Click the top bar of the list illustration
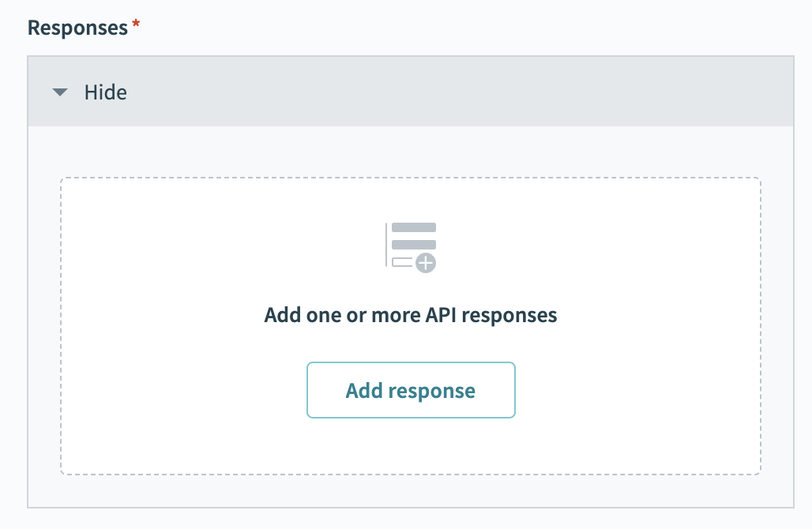The height and width of the screenshot is (529, 812). (415, 226)
